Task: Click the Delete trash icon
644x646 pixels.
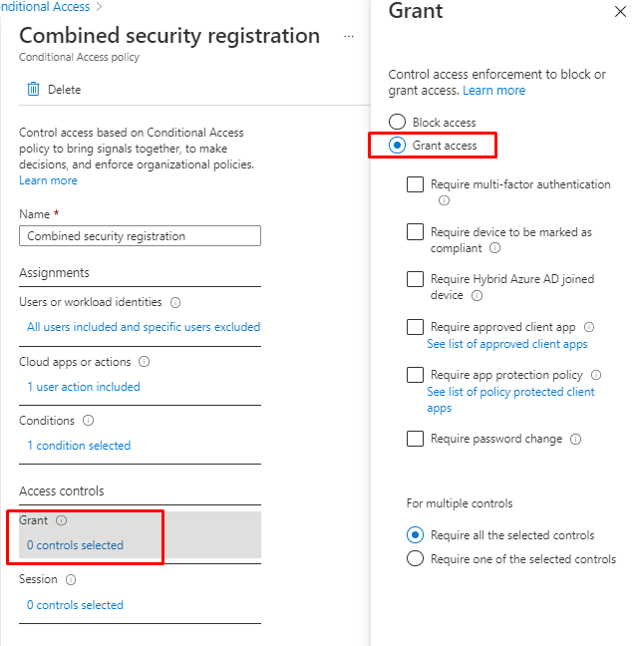Action: (x=33, y=90)
